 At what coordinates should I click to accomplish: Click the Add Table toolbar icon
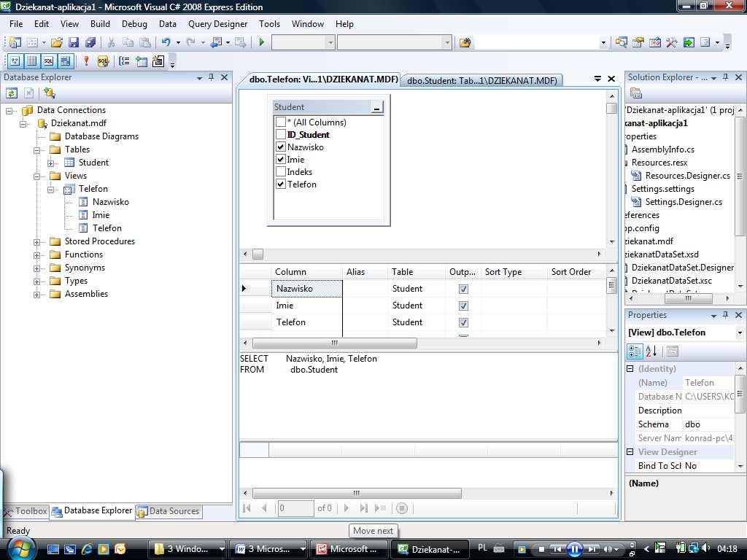[x=141, y=61]
